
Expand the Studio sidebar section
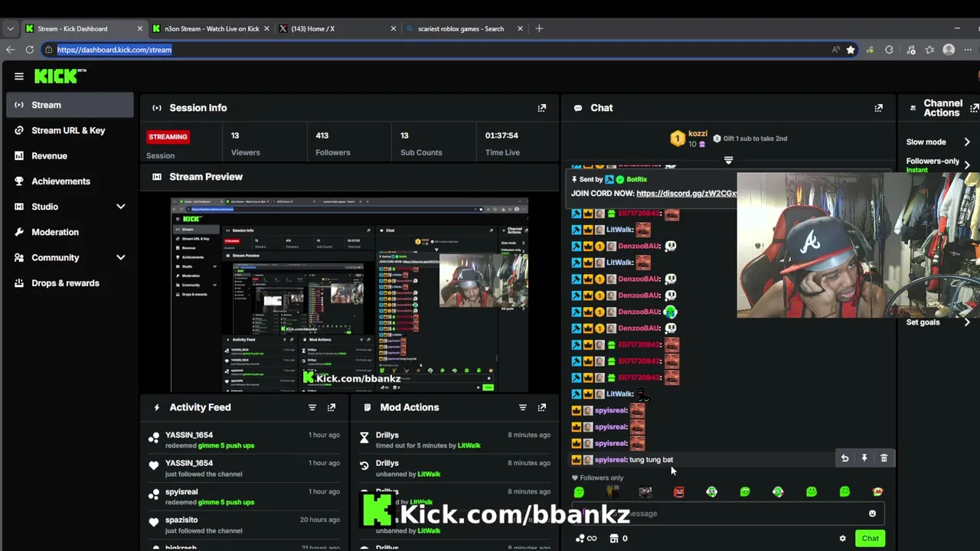pyautogui.click(x=120, y=207)
